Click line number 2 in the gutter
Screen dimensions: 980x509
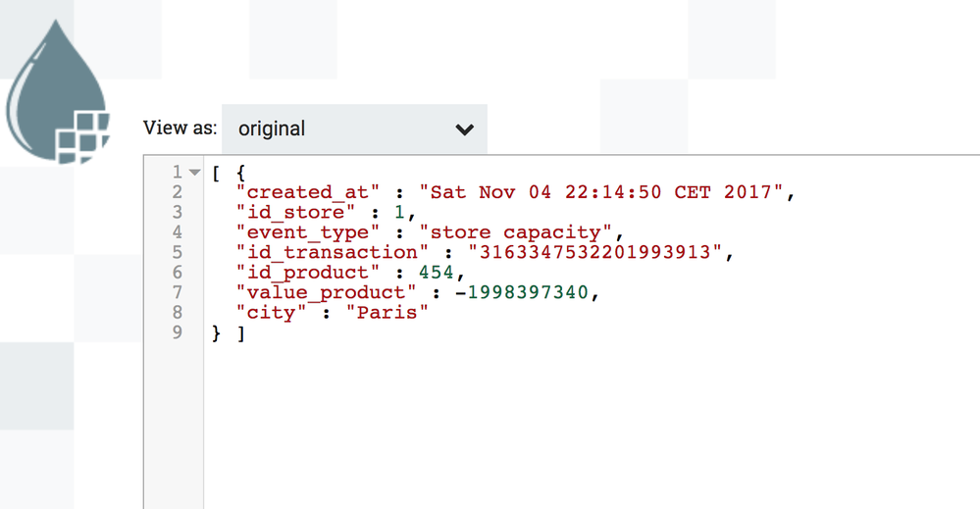[x=177, y=192]
